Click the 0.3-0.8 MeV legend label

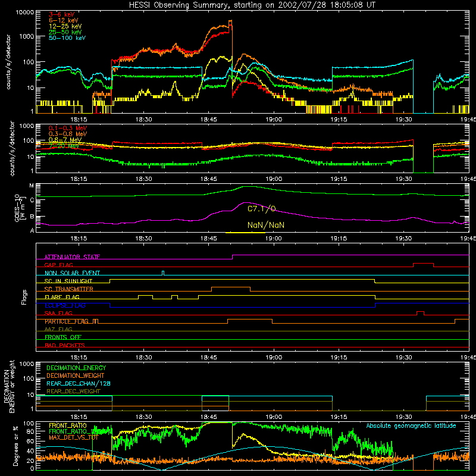pos(68,134)
